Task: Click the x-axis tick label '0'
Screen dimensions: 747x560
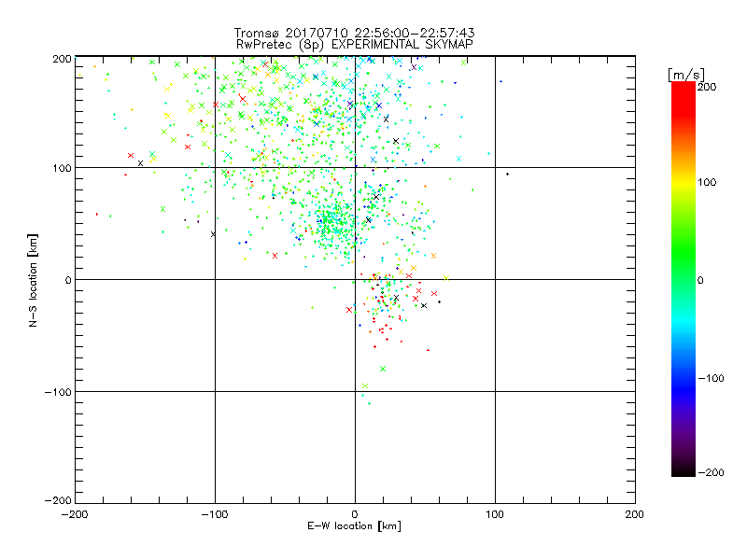Action: [x=355, y=514]
